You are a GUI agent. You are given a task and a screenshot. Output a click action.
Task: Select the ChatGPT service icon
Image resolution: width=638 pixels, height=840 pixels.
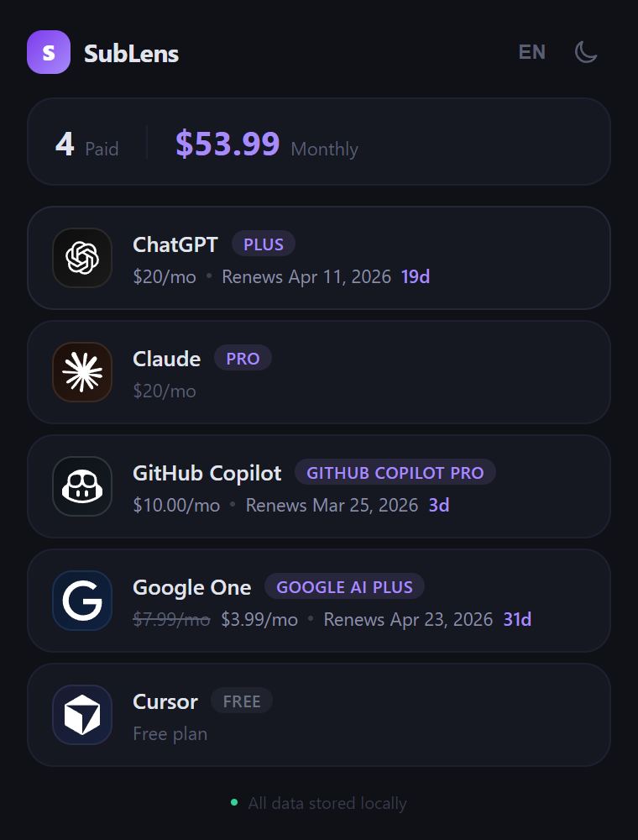click(81, 258)
